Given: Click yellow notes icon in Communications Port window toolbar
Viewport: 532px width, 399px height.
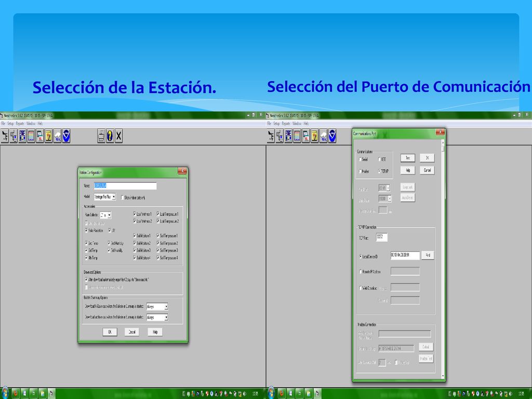Looking at the screenshot, I should pyautogui.click(x=315, y=136).
